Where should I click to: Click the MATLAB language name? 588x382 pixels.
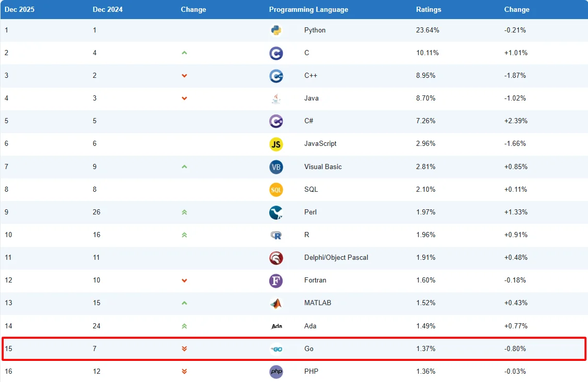pyautogui.click(x=318, y=303)
